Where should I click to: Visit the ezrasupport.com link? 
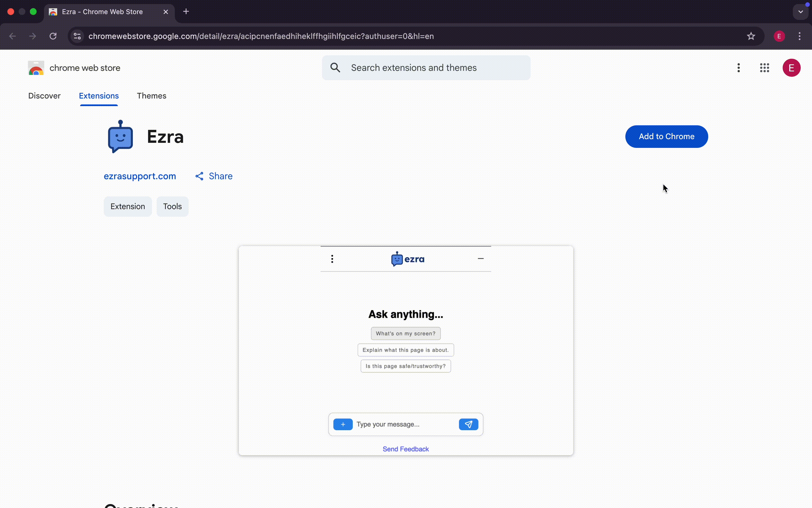point(140,176)
